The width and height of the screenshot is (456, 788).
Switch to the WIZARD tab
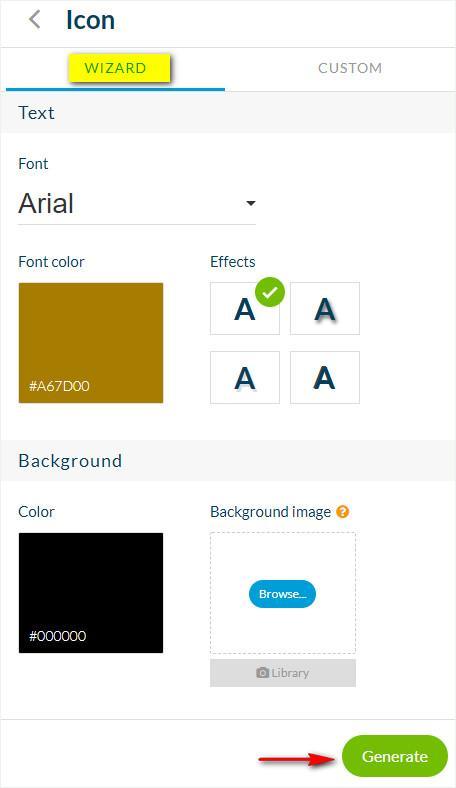pos(116,68)
